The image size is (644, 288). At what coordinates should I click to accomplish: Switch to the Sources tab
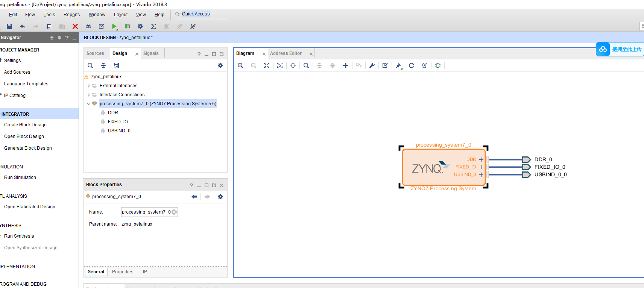pos(95,53)
